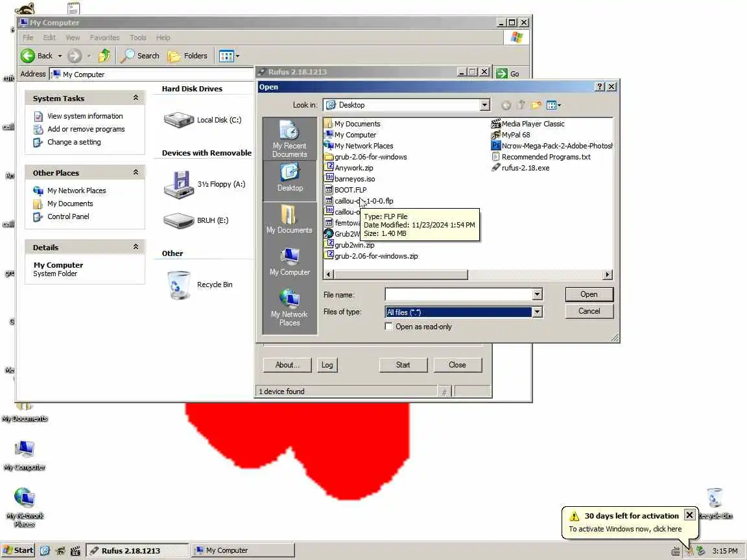Select grub2win.zip in file list
The height and width of the screenshot is (560, 747).
point(350,245)
